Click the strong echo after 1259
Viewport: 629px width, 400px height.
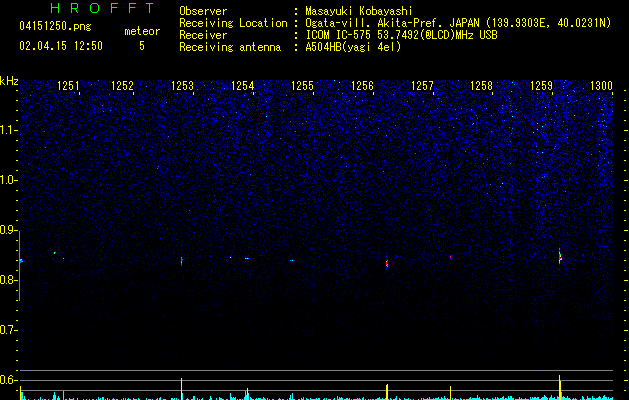(x=560, y=257)
